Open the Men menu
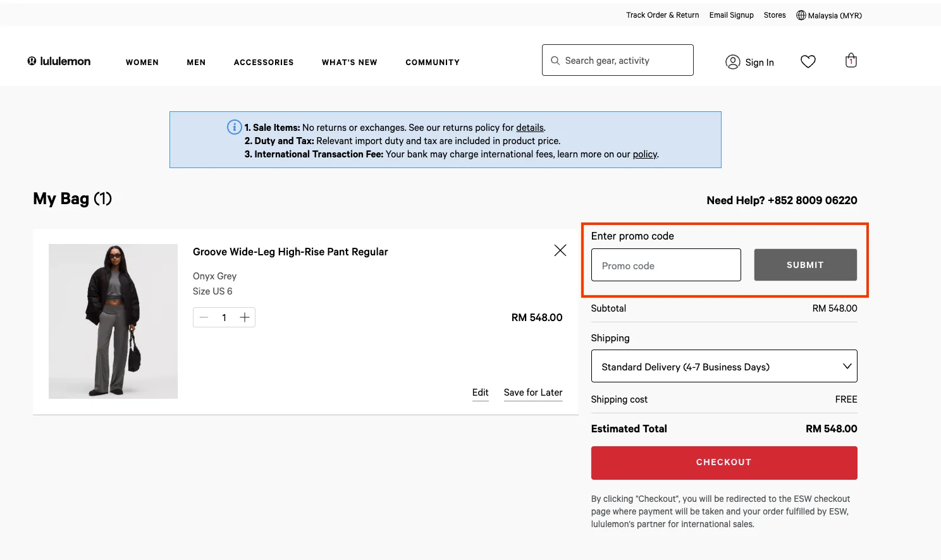 (196, 63)
